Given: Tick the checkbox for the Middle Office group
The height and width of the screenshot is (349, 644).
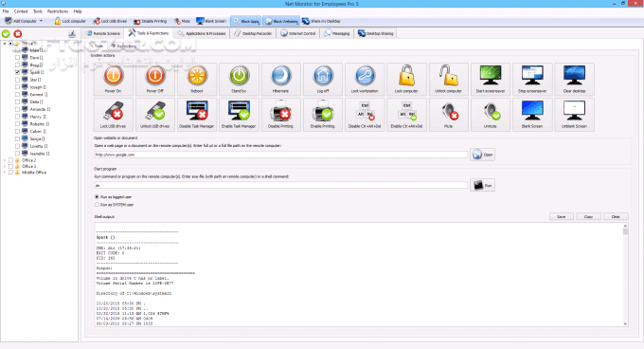Looking at the screenshot, I should coord(10,173).
